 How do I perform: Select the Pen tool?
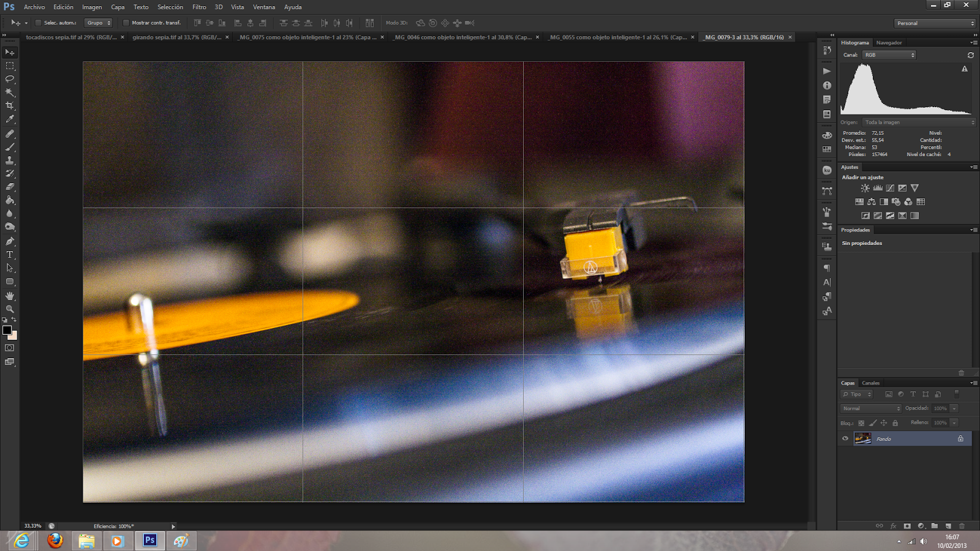(x=10, y=241)
